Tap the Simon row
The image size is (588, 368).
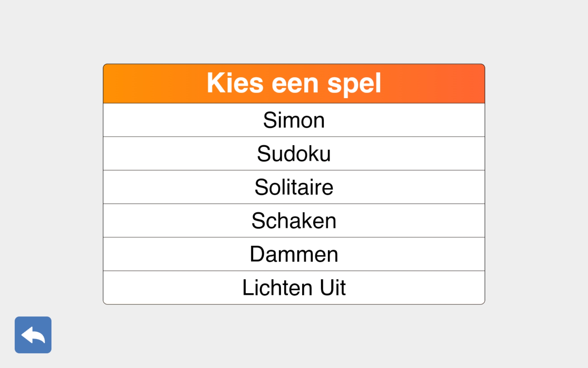[294, 120]
